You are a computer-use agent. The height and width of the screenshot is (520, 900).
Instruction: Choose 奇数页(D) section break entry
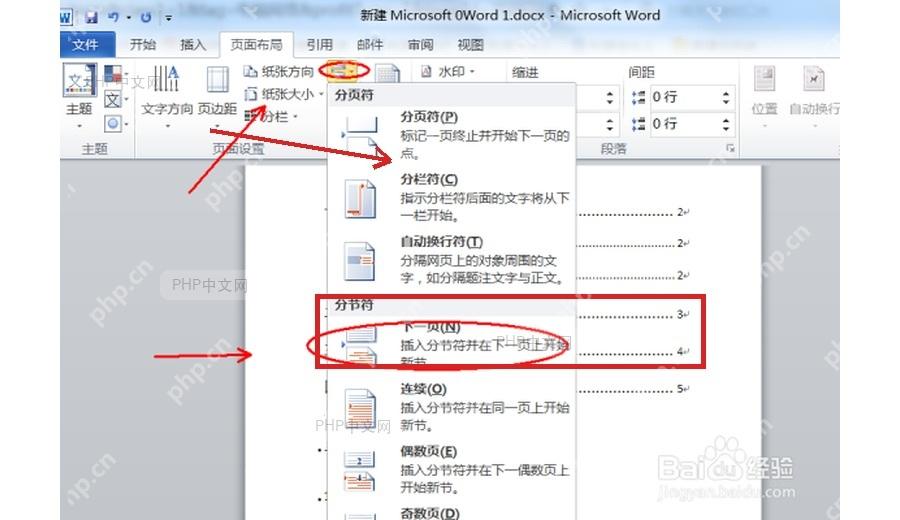tap(452, 513)
